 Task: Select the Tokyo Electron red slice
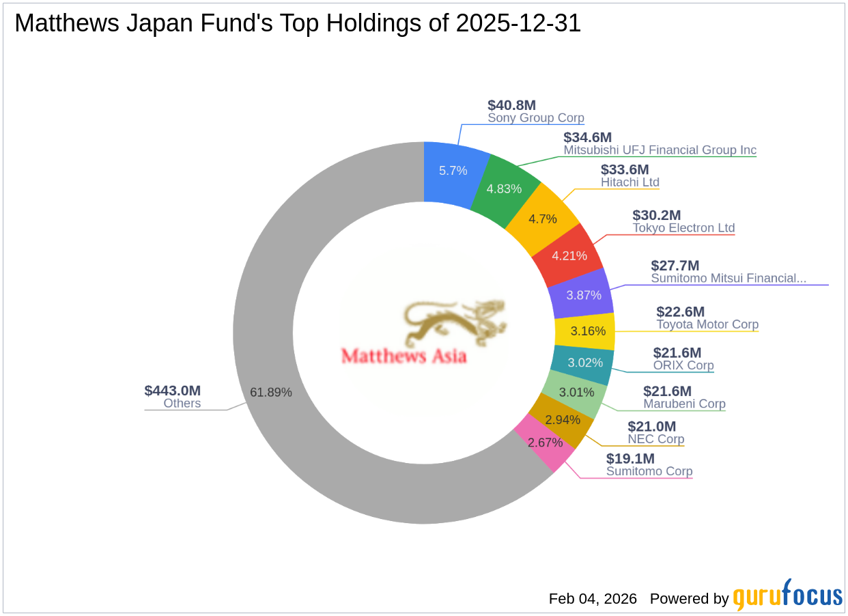[x=569, y=255]
